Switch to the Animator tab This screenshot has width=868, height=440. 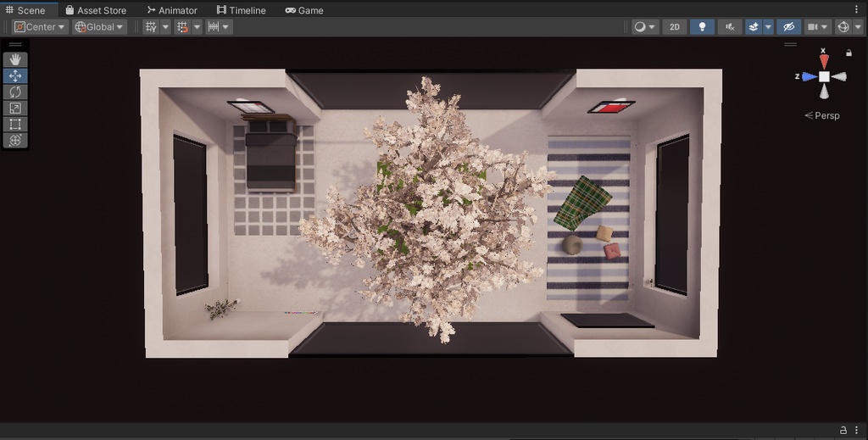172,10
